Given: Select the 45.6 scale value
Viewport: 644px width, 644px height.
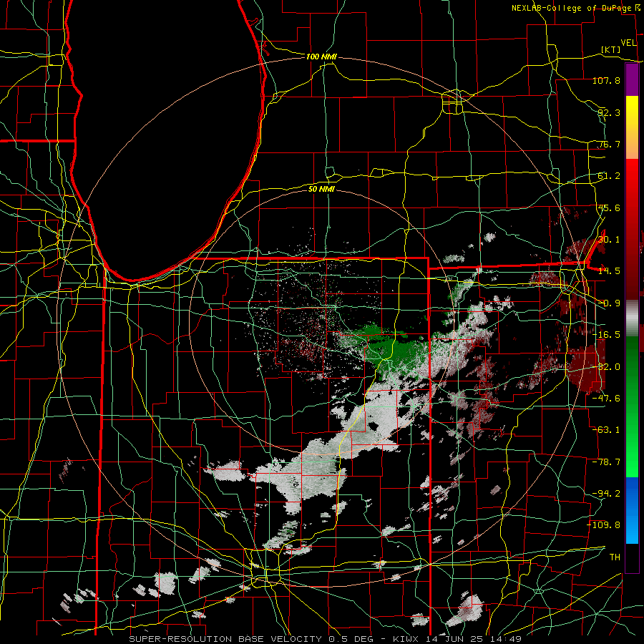Looking at the screenshot, I should [x=609, y=208].
